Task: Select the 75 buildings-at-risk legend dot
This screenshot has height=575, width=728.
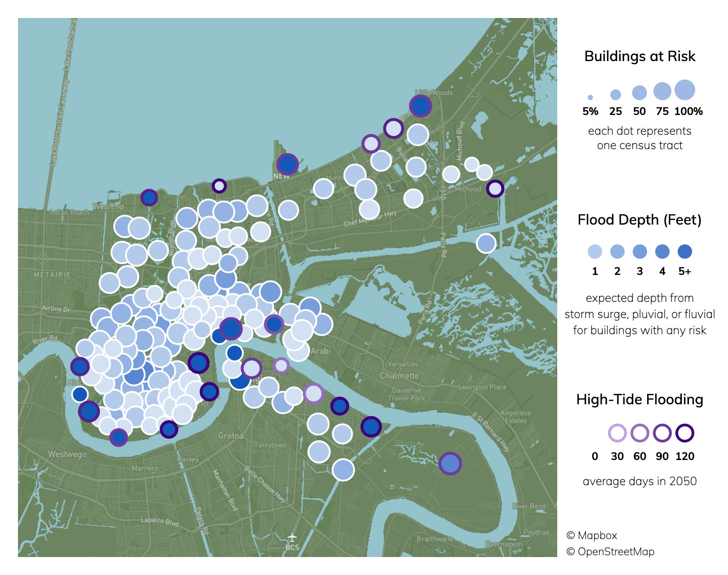Action: [662, 91]
